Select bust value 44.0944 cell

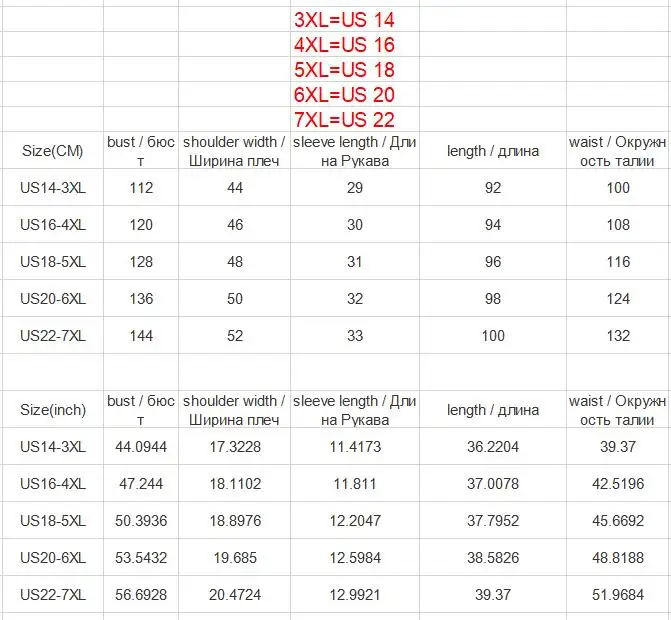point(141,447)
